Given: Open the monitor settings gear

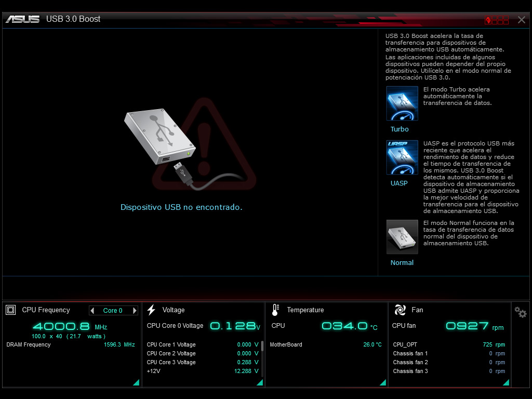Looking at the screenshot, I should [521, 312].
